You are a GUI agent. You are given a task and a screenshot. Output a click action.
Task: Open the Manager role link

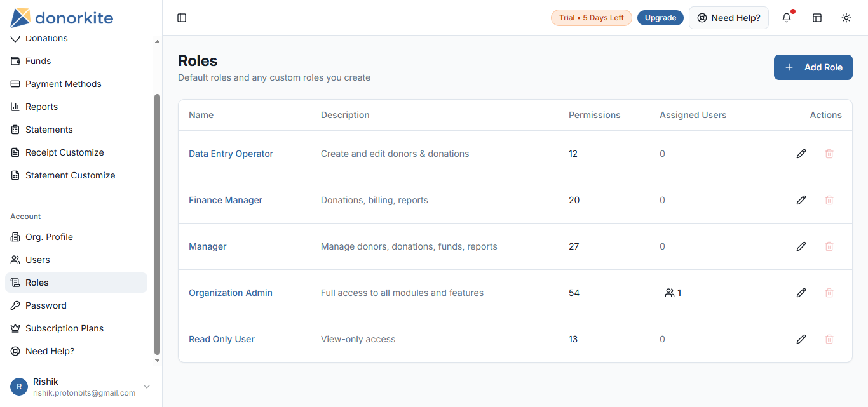pyautogui.click(x=208, y=246)
